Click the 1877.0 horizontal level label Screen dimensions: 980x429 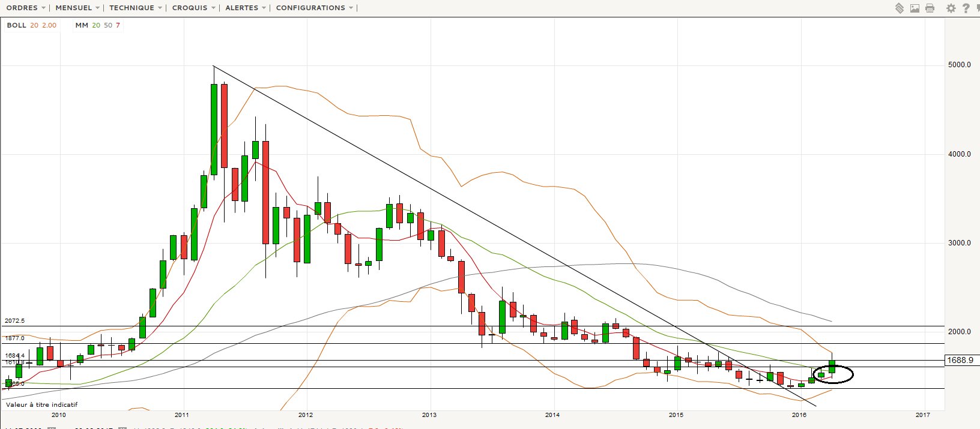(14, 338)
